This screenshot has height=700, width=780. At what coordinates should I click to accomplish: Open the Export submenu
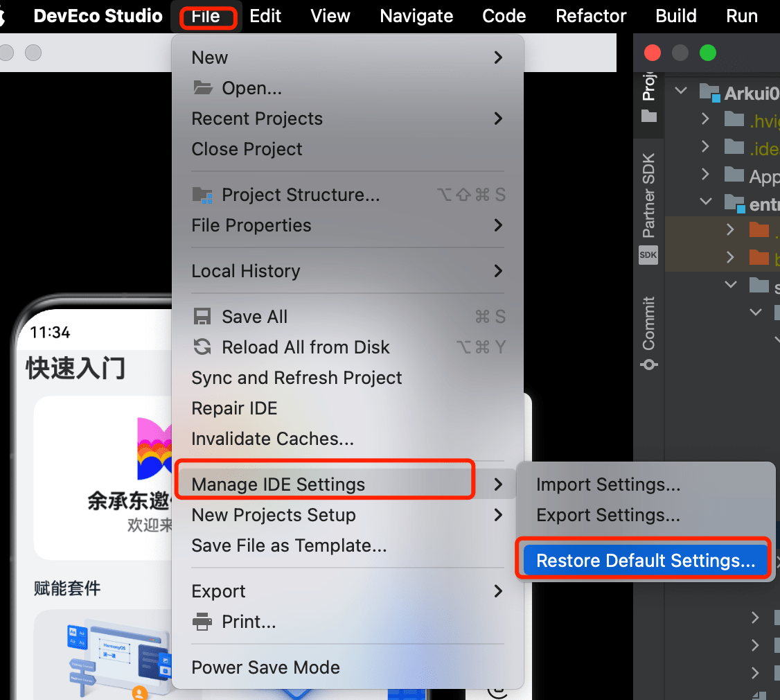pyautogui.click(x=347, y=591)
